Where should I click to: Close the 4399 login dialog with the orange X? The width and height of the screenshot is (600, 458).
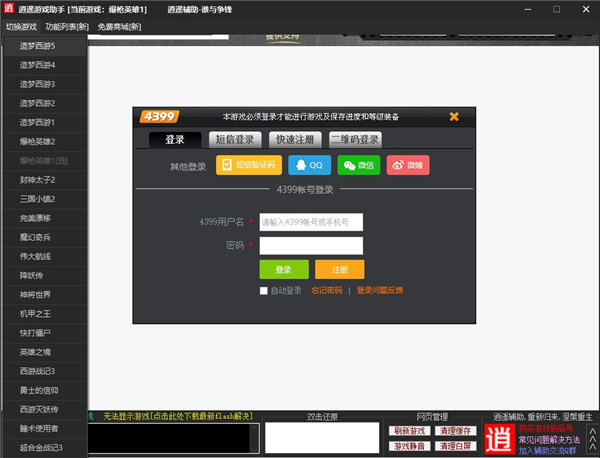454,116
